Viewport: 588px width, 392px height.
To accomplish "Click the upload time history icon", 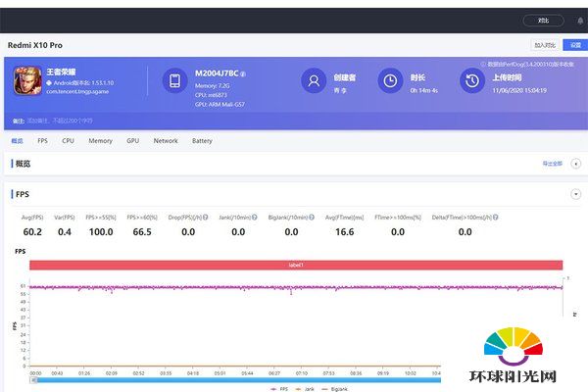I will point(472,80).
